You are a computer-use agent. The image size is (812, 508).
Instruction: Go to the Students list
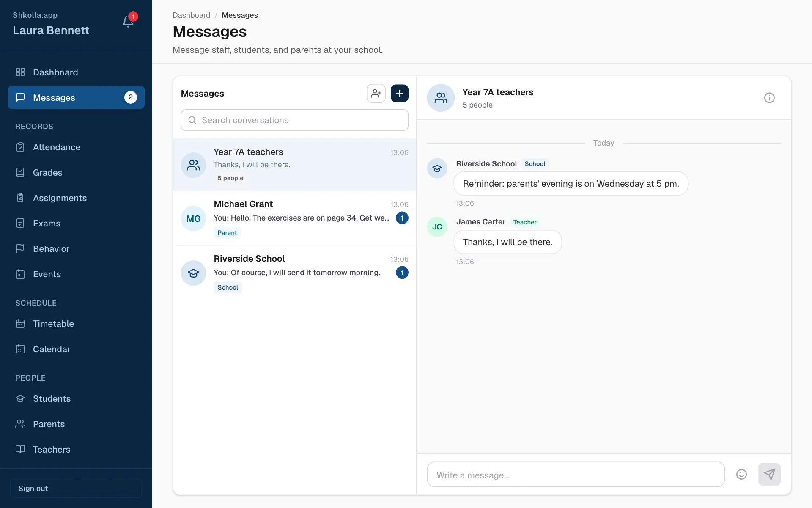(x=76, y=399)
